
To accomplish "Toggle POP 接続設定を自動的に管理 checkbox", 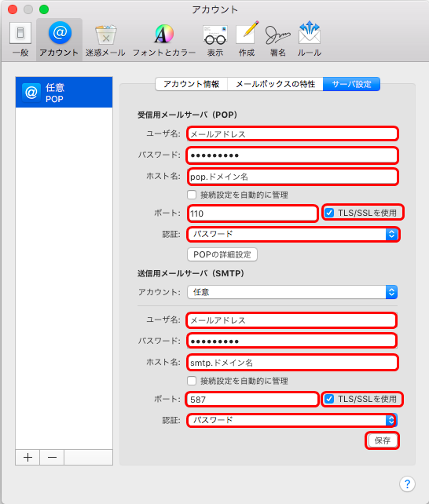I will point(192,195).
